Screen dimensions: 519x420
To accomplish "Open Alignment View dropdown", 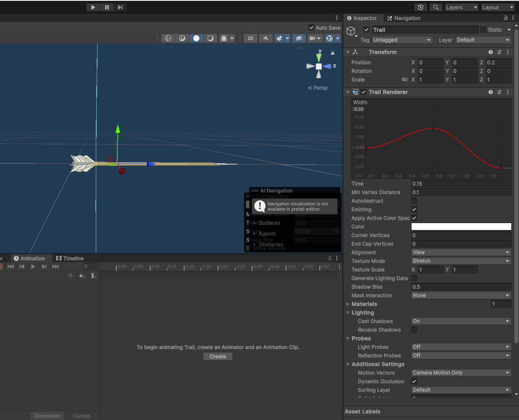I will tap(461, 252).
